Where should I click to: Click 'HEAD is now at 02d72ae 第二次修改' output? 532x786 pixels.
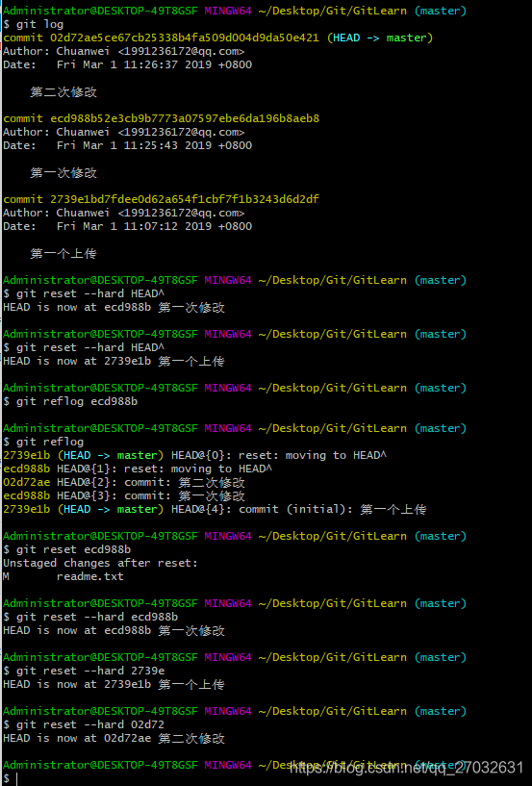[x=114, y=738]
